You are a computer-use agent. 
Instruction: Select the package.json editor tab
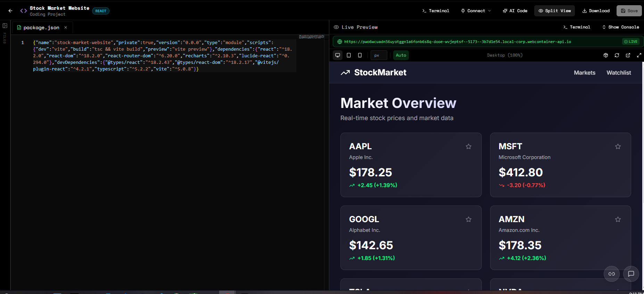(x=42, y=27)
